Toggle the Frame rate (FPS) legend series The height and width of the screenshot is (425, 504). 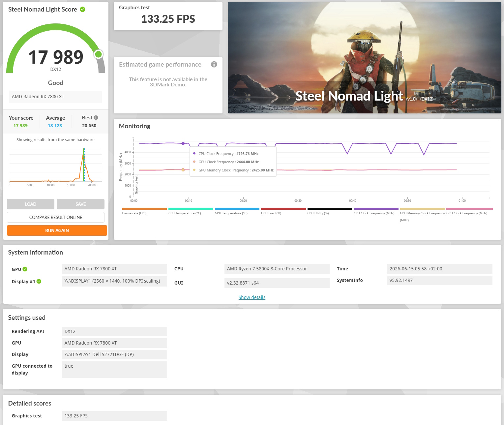(x=144, y=211)
